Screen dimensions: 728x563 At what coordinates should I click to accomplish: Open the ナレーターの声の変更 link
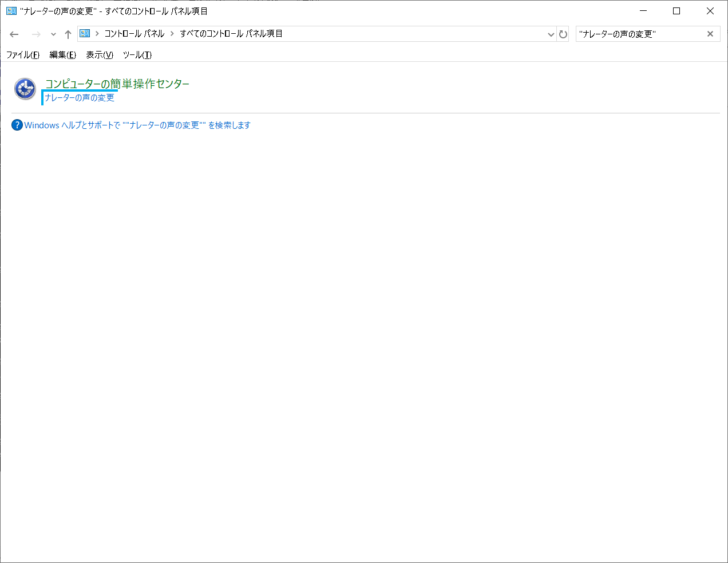tap(80, 98)
